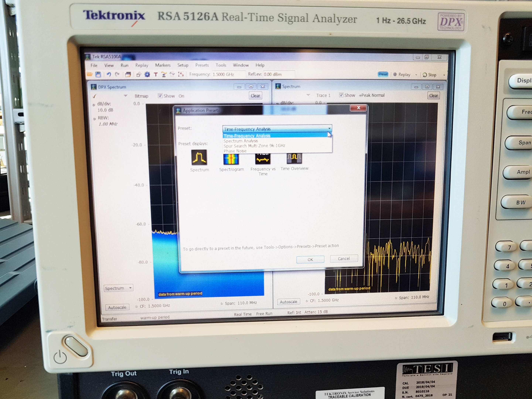
Task: Click the markers peak toolbar icon
Action: click(x=164, y=75)
